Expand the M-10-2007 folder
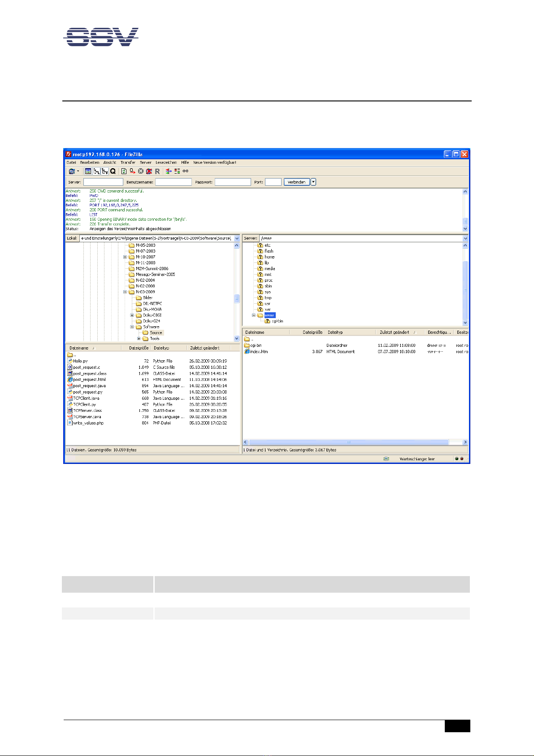Viewport: 534px width, 756px height. click(x=125, y=257)
